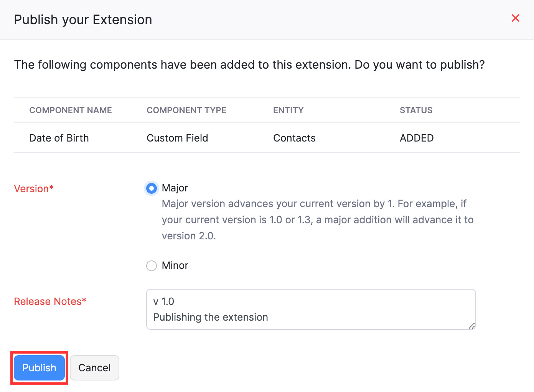Viewport: 534px width, 392px height.
Task: Click the Publish button
Action: [39, 367]
